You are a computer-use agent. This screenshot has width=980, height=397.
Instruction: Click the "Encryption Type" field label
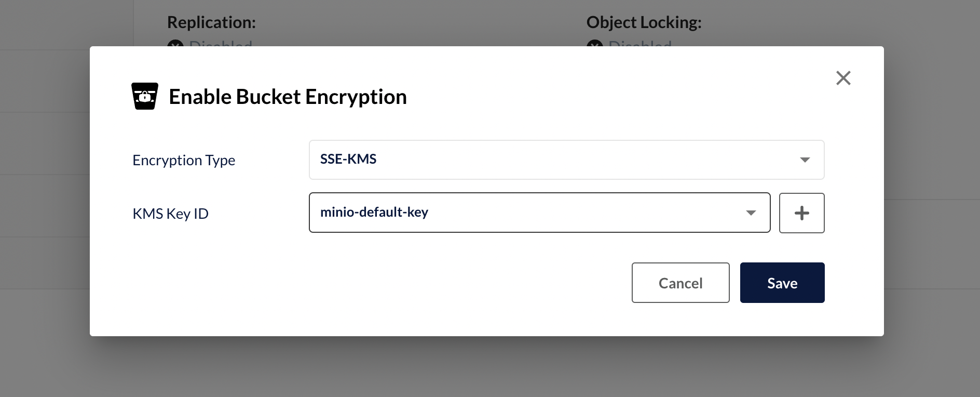pos(184,160)
